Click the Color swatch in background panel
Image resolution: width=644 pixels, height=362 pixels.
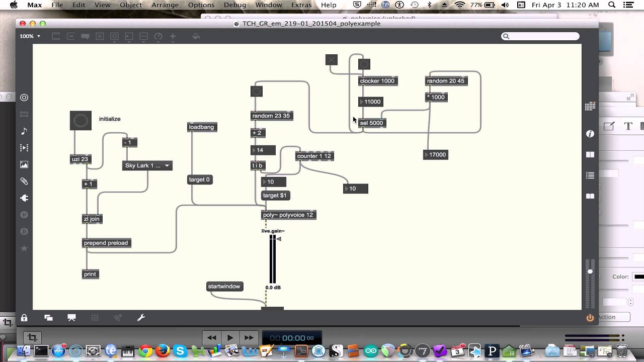coord(639,277)
